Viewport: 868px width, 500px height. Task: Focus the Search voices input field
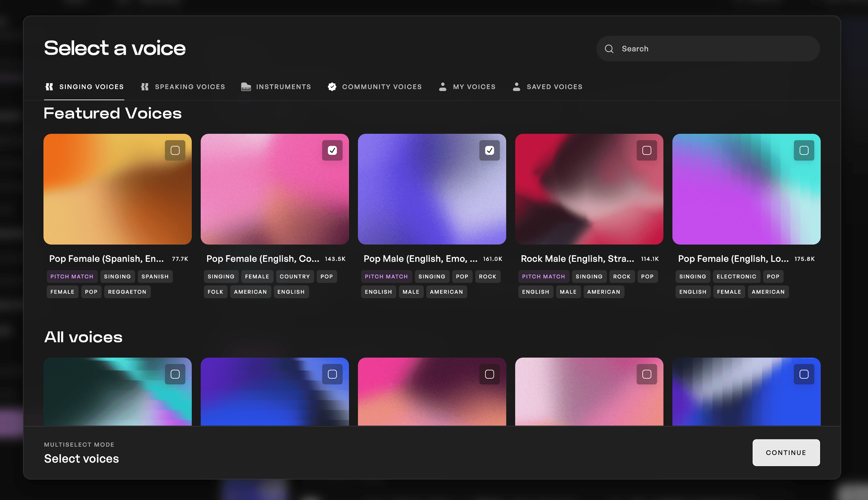tap(708, 49)
